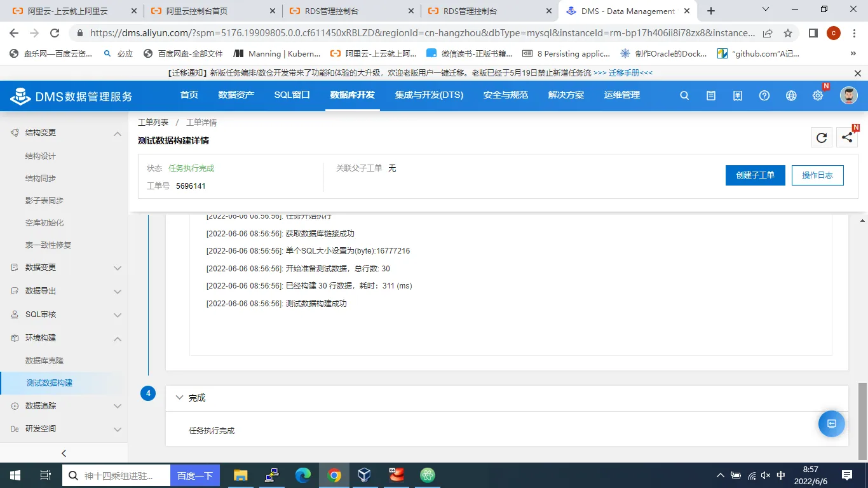868x488 pixels.
Task: Click the page vertical scrollbar thumb
Action: coord(862,421)
